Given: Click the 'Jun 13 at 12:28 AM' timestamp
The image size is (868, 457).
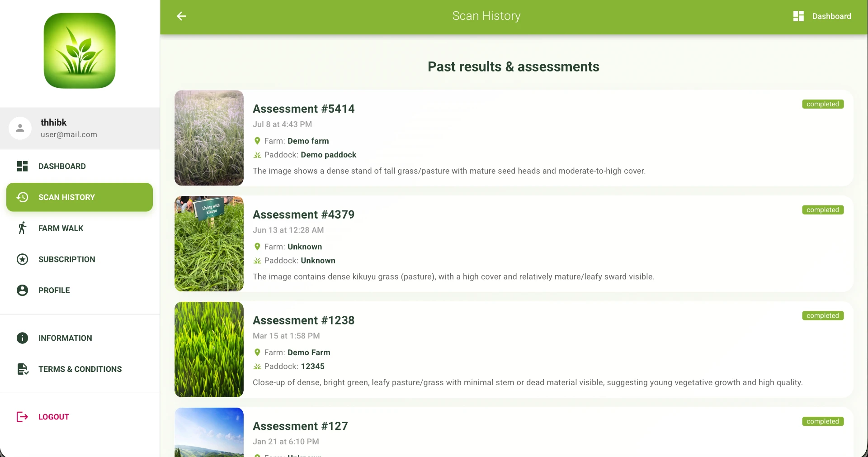Looking at the screenshot, I should [x=288, y=230].
